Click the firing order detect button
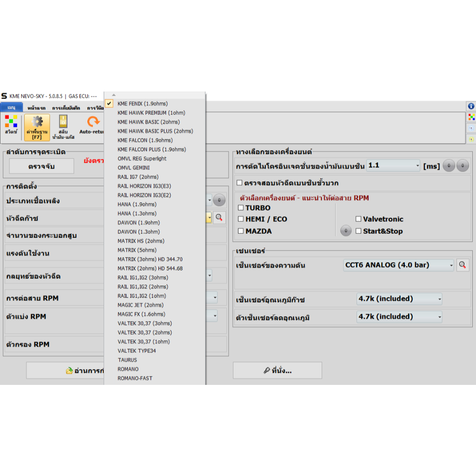Viewport: 476px width, 476px height. click(x=41, y=166)
